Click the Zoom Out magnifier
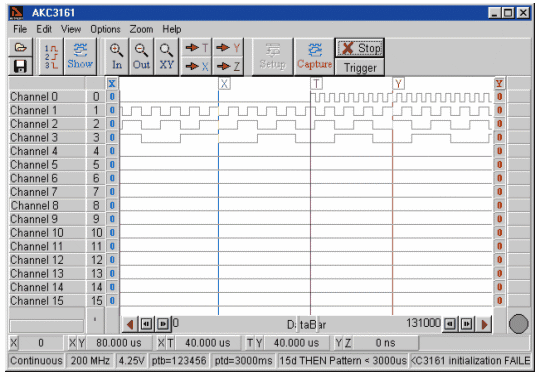The image size is (539, 377). pyautogui.click(x=141, y=57)
